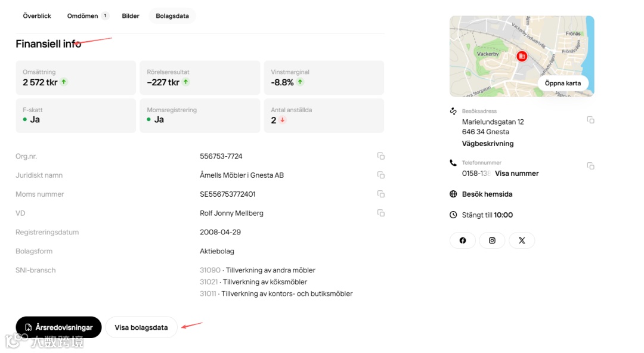Screen dimensions: 644x353
Task: Follow the Besök hemsida link
Action: click(x=487, y=194)
